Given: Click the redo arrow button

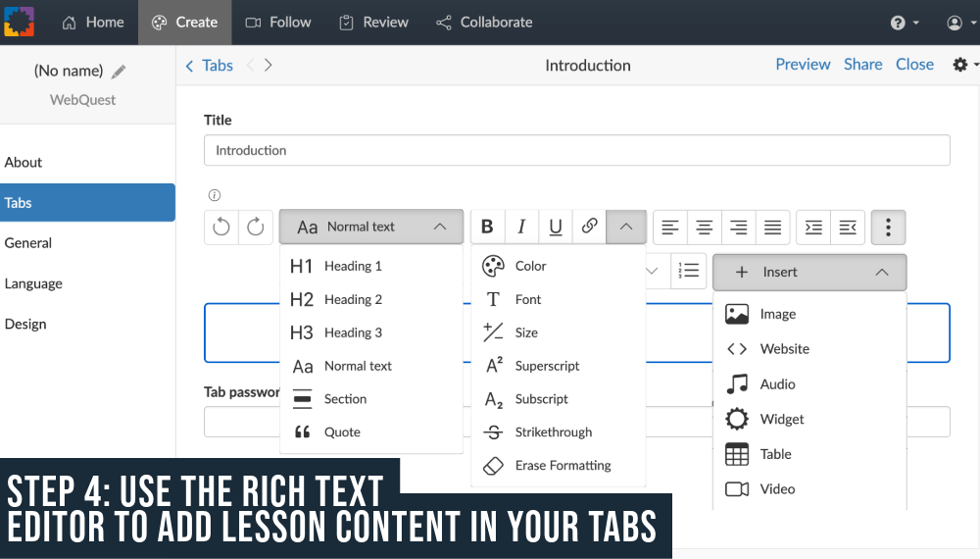Looking at the screenshot, I should 256,227.
